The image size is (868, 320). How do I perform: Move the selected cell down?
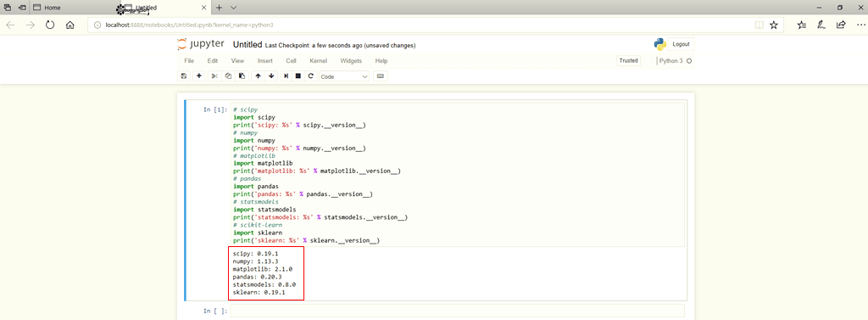coord(271,76)
